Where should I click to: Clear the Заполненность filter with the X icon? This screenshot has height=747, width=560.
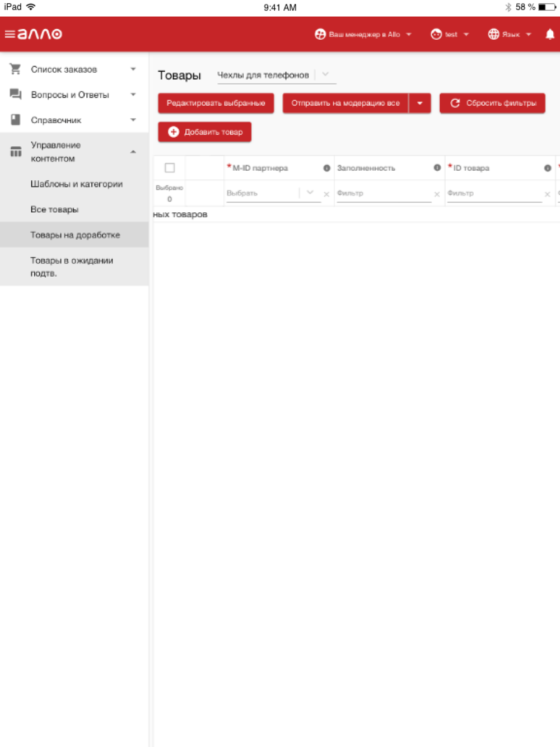click(437, 194)
